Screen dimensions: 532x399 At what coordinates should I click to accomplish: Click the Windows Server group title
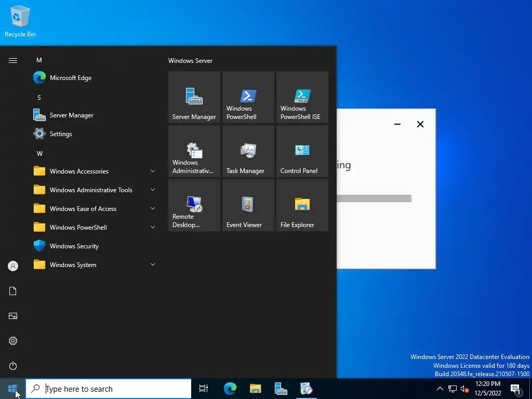[x=190, y=61]
